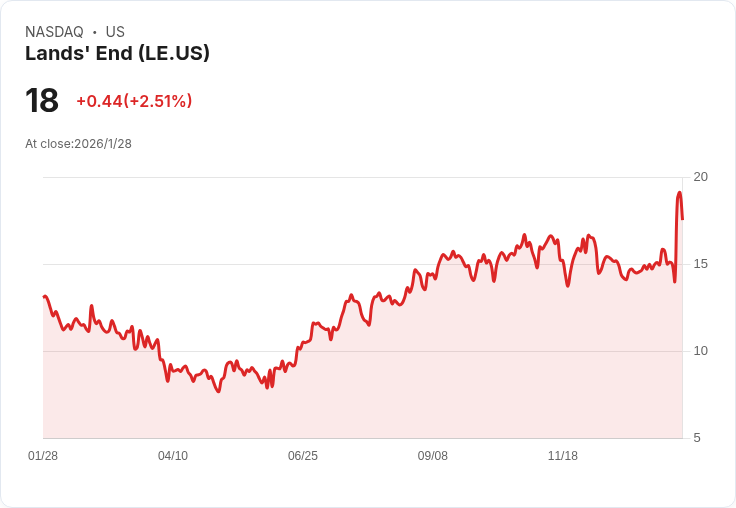The width and height of the screenshot is (736, 508).
Task: Click the +0.44(+2.51%) price change
Action: [134, 101]
